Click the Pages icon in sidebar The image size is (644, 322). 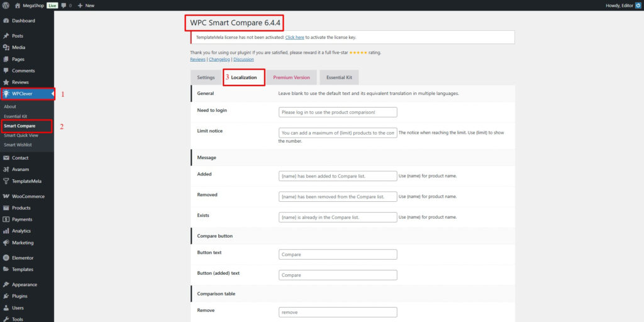click(x=6, y=59)
